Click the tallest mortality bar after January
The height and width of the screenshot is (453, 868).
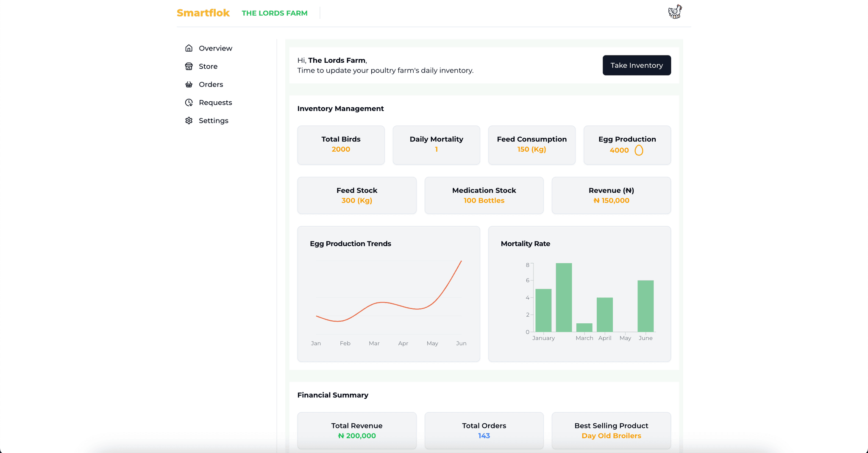564,297
